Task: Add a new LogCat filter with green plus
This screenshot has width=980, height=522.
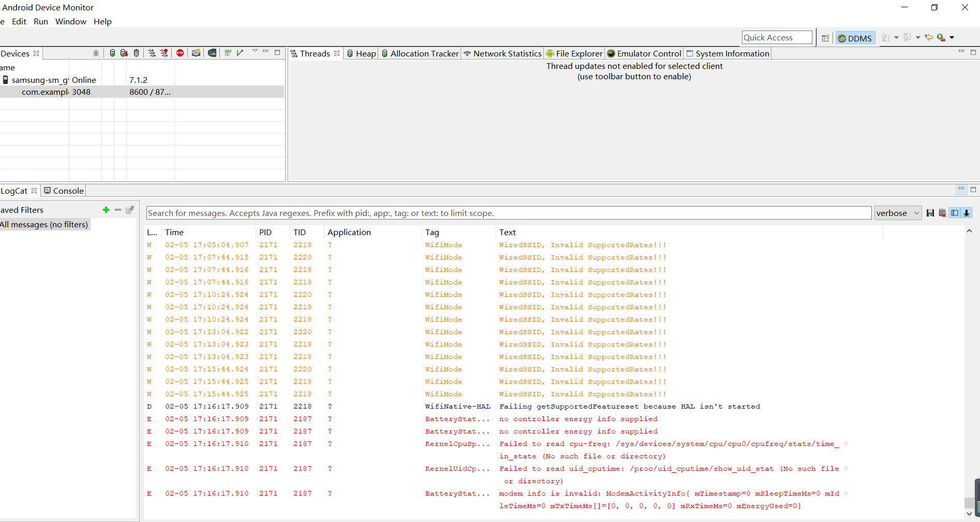Action: pos(106,210)
